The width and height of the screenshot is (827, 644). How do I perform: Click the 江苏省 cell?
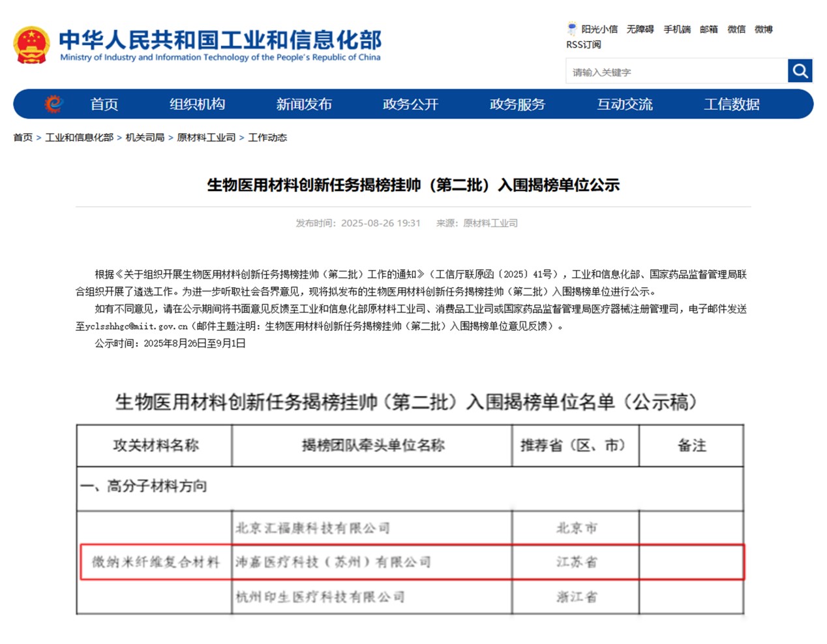[x=577, y=562]
